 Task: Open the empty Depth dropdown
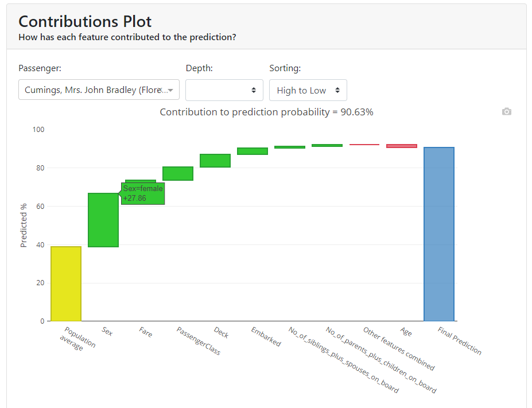coord(224,90)
